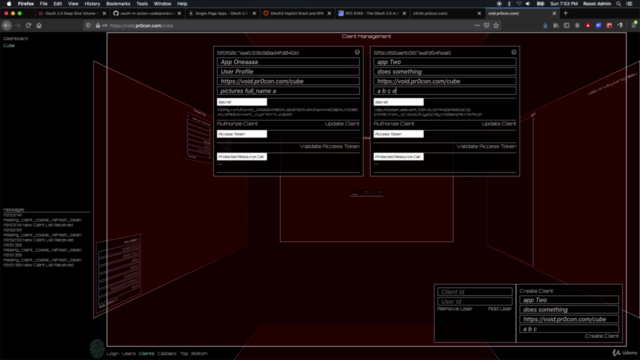Go to the browser Home icon

pyautogui.click(x=39, y=25)
